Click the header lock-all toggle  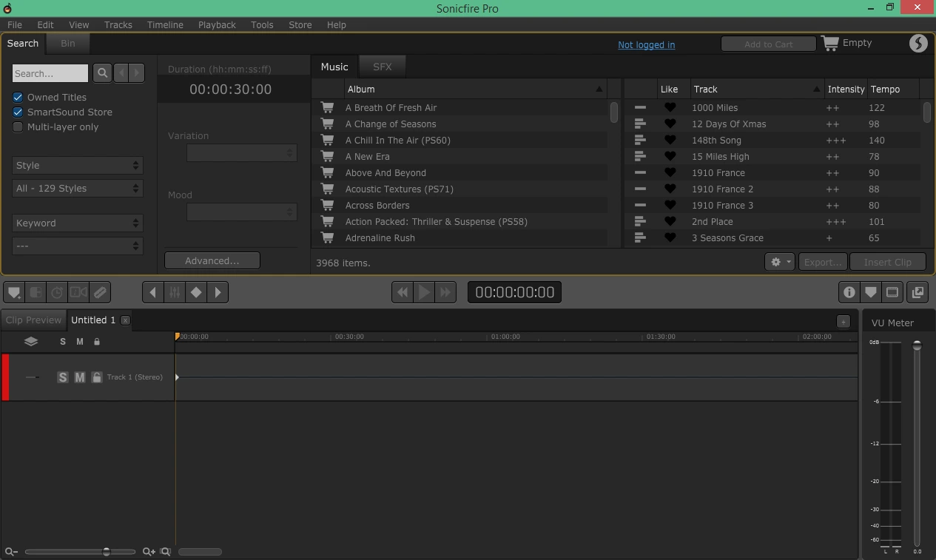pyautogui.click(x=97, y=341)
